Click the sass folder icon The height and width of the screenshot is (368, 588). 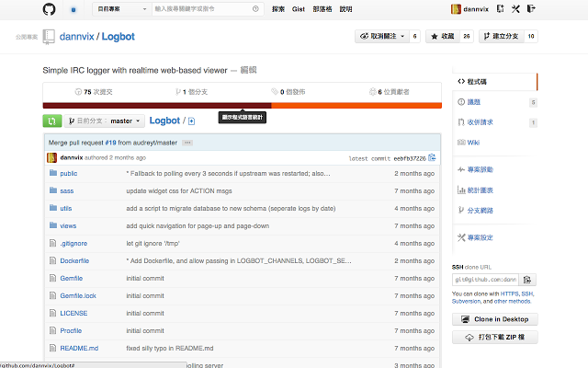click(53, 190)
